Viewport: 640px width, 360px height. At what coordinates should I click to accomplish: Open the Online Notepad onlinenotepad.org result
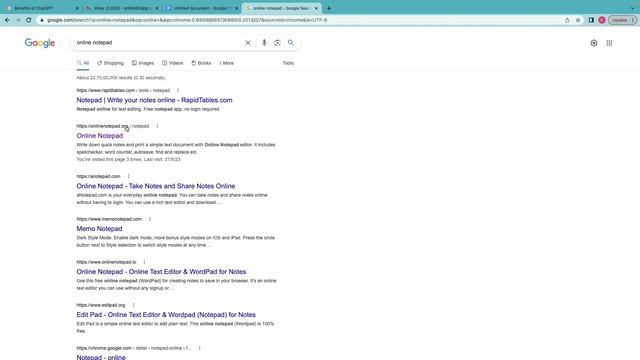tap(100, 136)
